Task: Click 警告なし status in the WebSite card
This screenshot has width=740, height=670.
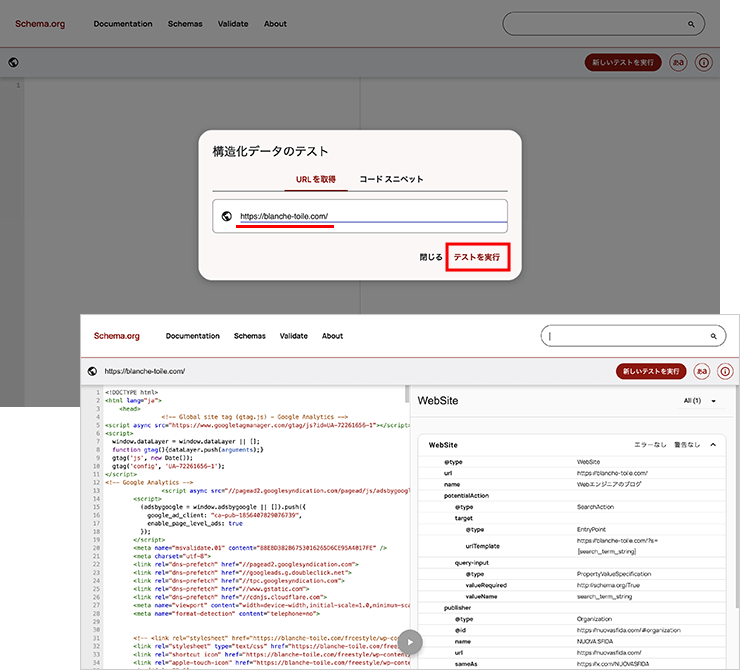Action: (x=687, y=444)
